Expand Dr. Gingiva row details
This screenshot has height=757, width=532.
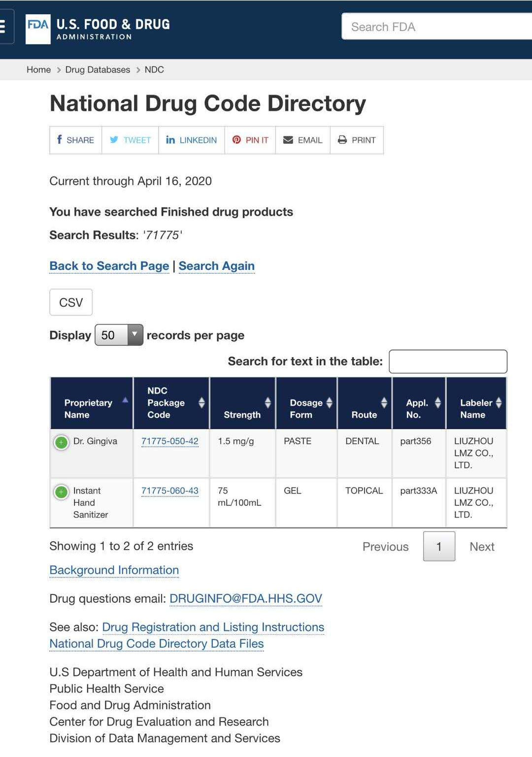click(61, 442)
